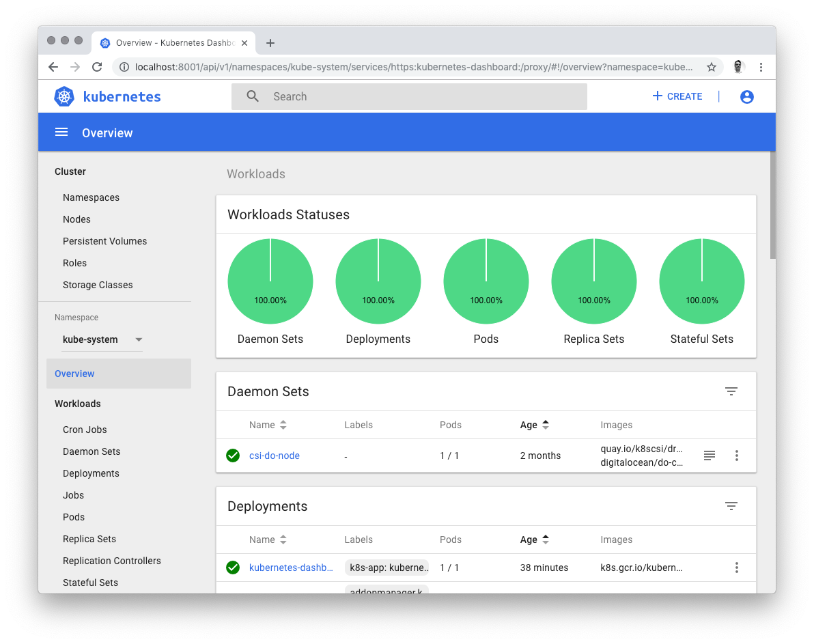This screenshot has height=644, width=814.
Task: Open the user profile account icon
Action: point(746,96)
